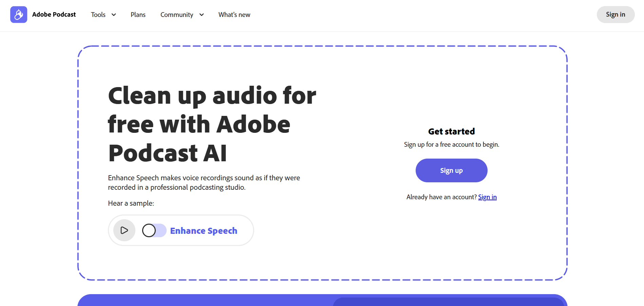Click Sign up for a free account text

click(x=451, y=145)
